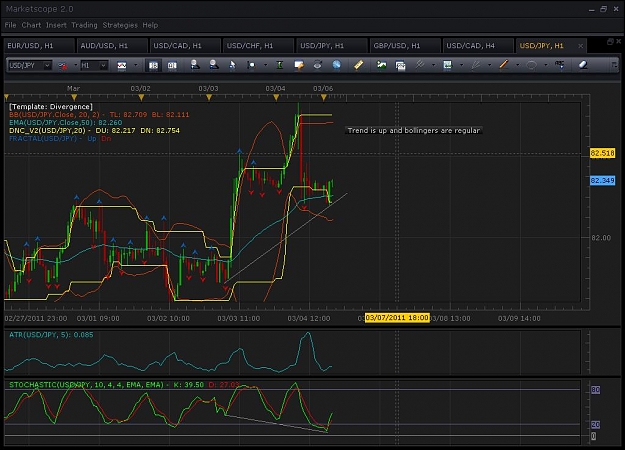Click the ATR(USD/JPY, 5) indicator label
Viewport: 625px width, 450px height.
[51, 335]
